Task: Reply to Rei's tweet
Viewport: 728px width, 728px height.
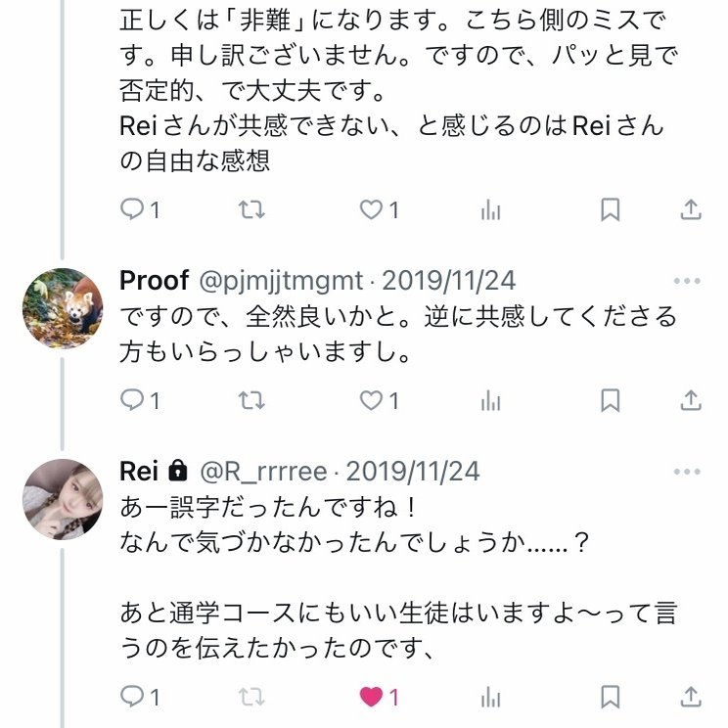Action: click(132, 697)
